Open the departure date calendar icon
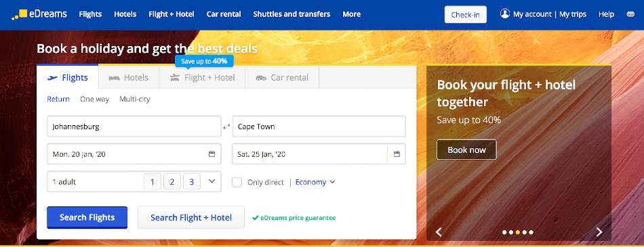 click(212, 154)
